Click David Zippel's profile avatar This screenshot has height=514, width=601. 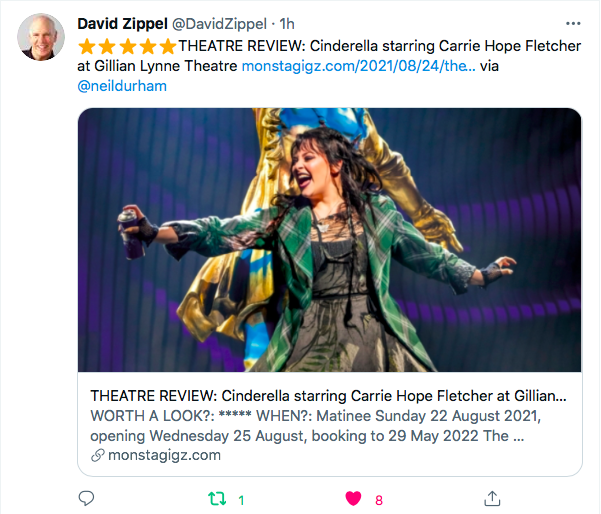[x=40, y=37]
